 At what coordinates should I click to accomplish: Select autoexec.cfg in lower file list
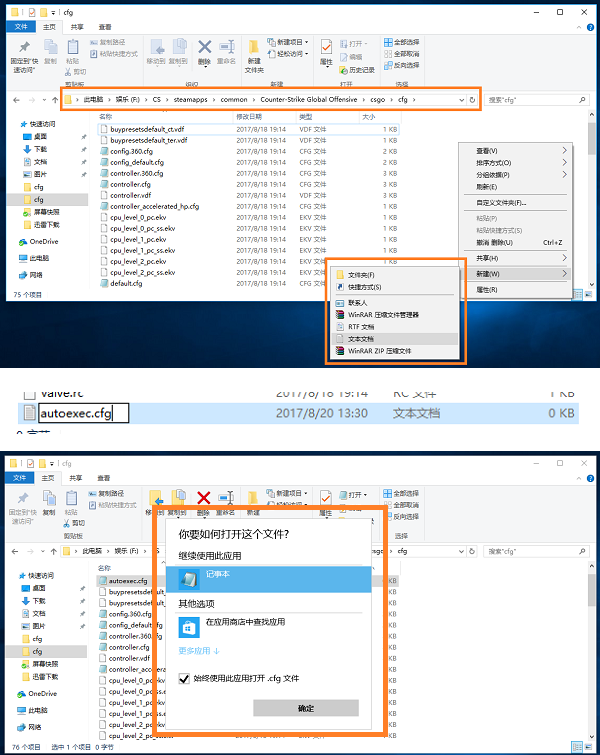(x=128, y=581)
